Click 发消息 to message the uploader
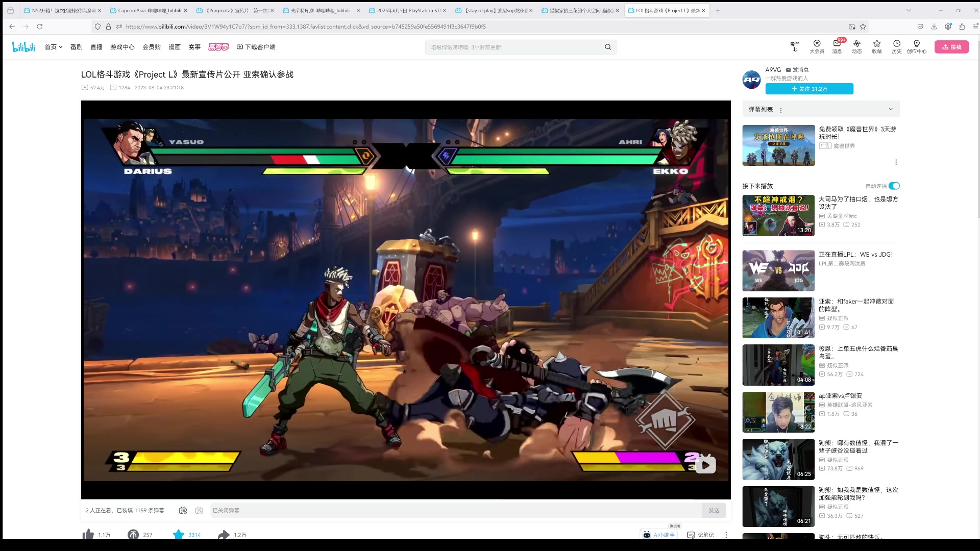Viewport: 980px width, 551px height. pos(797,70)
